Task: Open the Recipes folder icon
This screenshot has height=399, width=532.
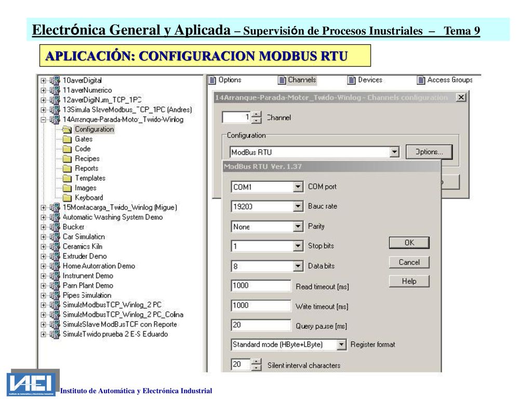Action: (67, 159)
